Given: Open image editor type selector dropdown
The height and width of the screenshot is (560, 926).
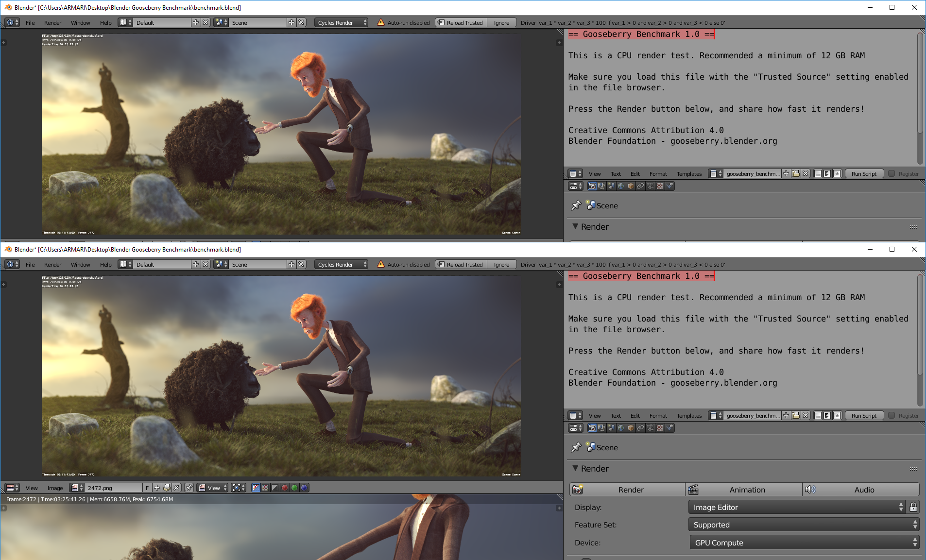Looking at the screenshot, I should [12, 488].
